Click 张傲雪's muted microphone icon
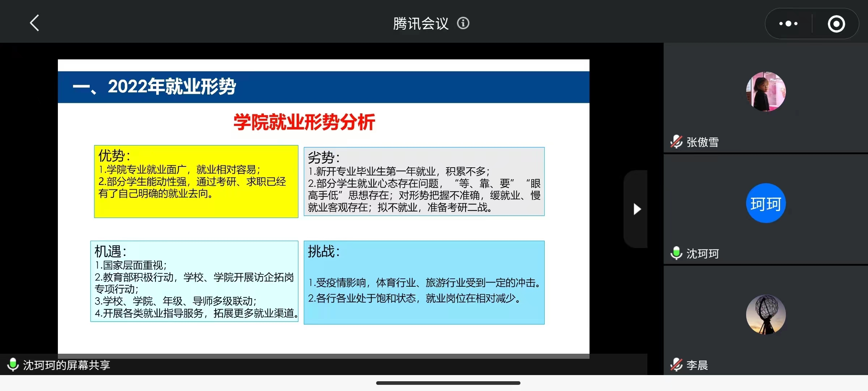This screenshot has width=868, height=391. pos(676,142)
